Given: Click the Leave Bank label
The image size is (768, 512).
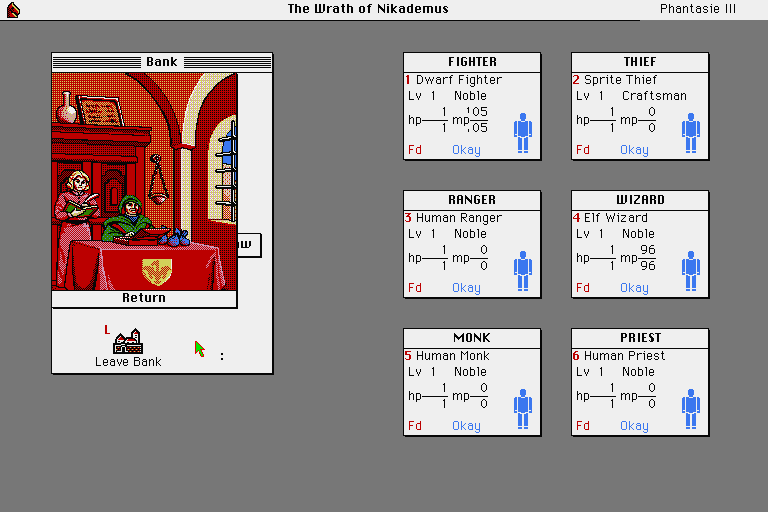Looking at the screenshot, I should 128,362.
